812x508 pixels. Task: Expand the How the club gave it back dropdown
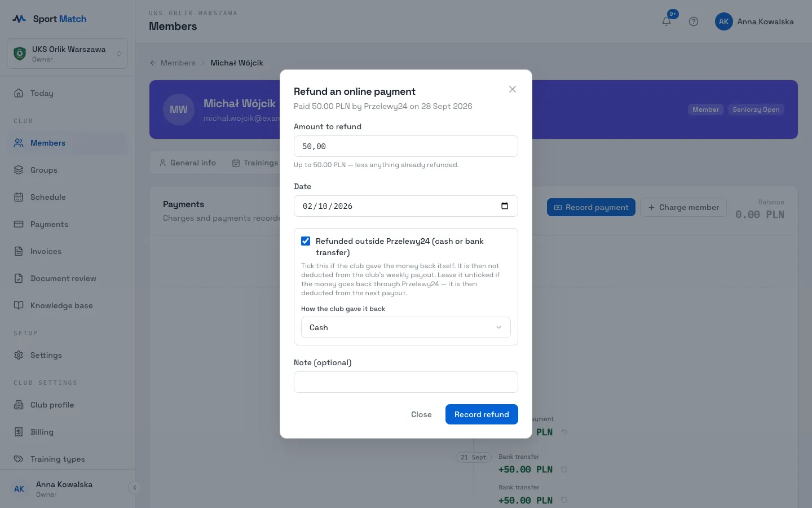(x=406, y=327)
